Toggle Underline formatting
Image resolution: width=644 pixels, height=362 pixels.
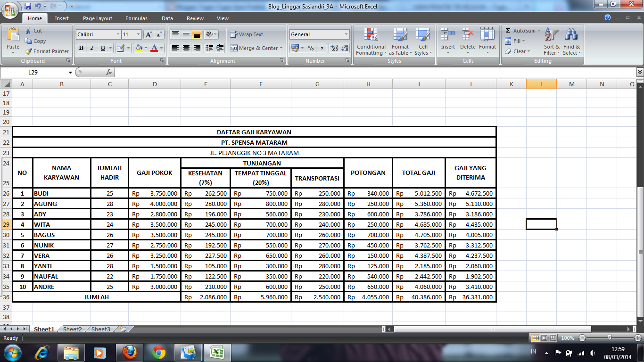[x=103, y=48]
